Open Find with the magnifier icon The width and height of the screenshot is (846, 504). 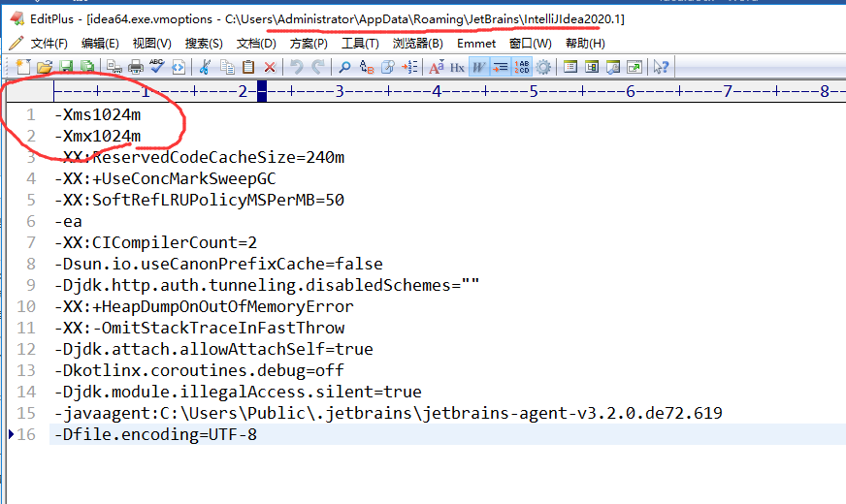[x=344, y=67]
